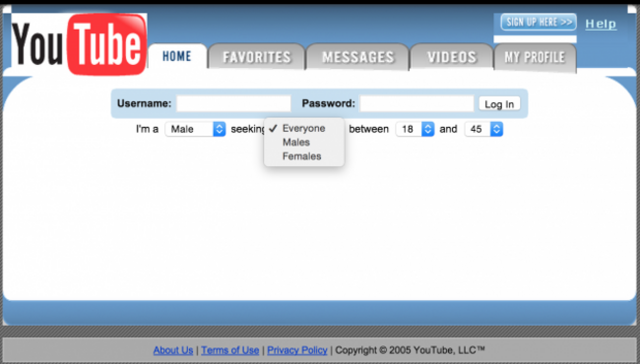Open the Favorites tab
The height and width of the screenshot is (364, 640).
click(x=257, y=57)
